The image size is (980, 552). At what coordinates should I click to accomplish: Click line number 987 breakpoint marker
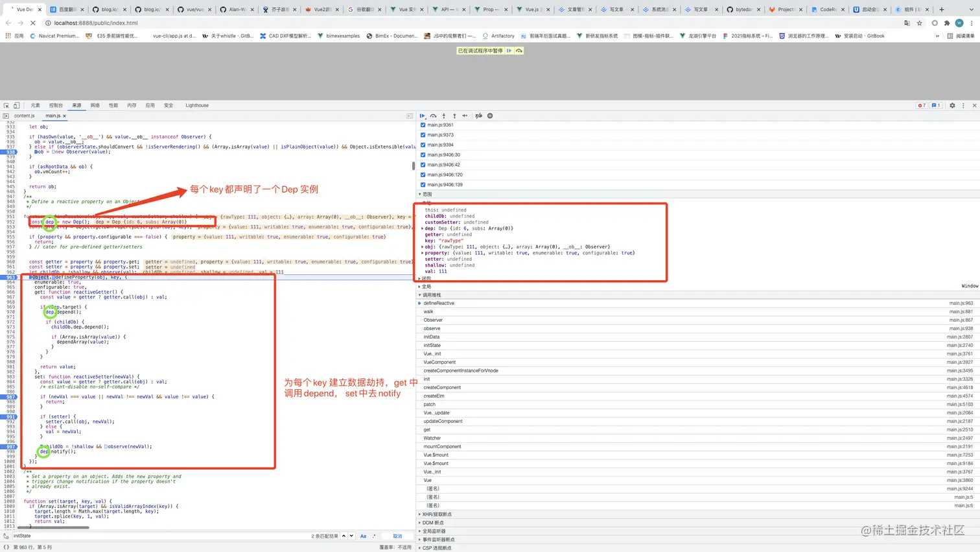pyautogui.click(x=10, y=397)
